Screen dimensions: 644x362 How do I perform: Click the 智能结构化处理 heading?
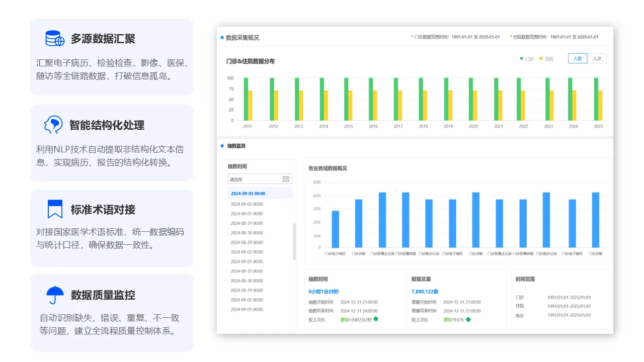pyautogui.click(x=107, y=125)
